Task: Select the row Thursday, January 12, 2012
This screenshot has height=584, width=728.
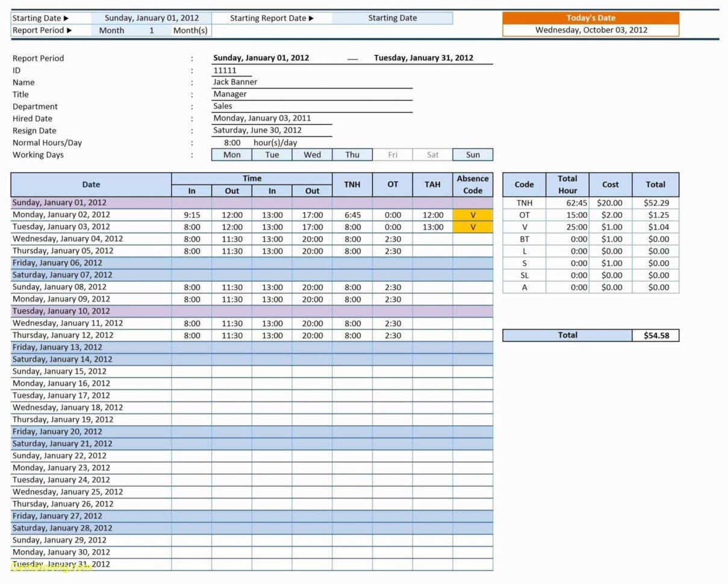Action: coord(252,335)
